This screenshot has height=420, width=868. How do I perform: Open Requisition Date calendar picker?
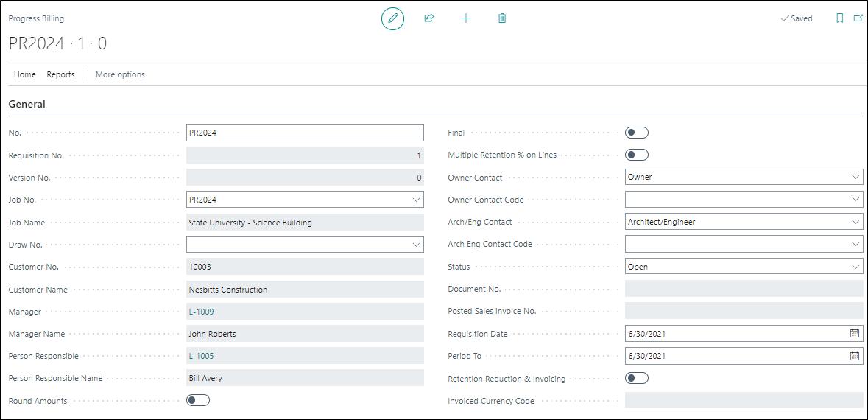pos(854,334)
